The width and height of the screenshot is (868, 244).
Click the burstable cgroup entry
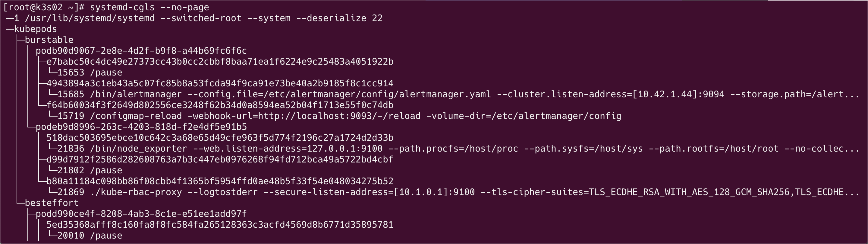[49, 40]
